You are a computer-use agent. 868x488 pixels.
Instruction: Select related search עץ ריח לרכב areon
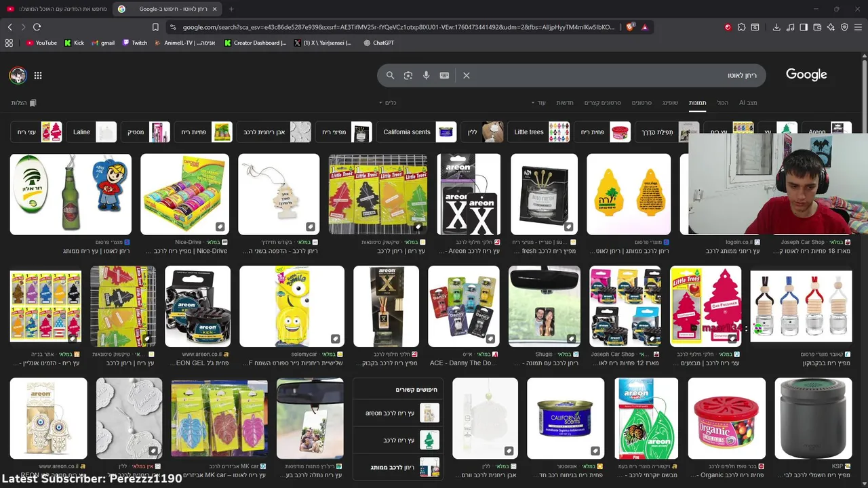point(398,413)
